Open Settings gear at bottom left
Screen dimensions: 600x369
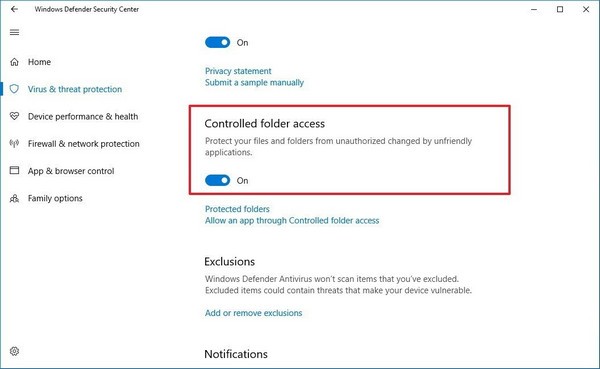pos(15,351)
